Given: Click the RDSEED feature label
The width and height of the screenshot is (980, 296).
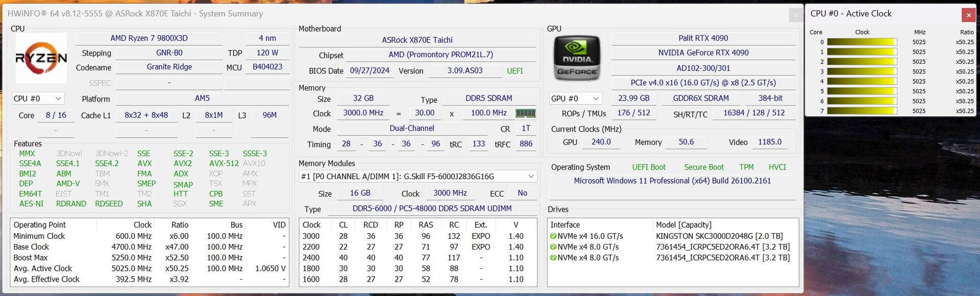Looking at the screenshot, I should pyautogui.click(x=109, y=204).
